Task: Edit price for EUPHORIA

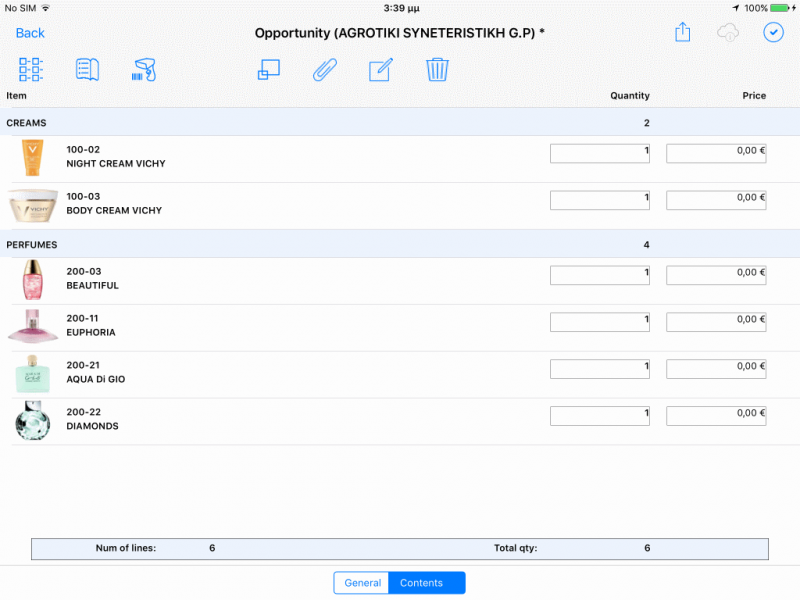Action: pos(716,322)
